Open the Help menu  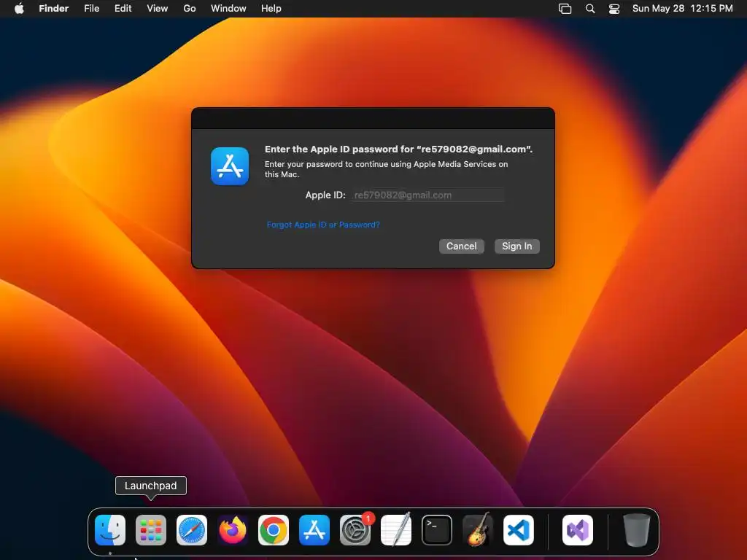[x=271, y=8]
